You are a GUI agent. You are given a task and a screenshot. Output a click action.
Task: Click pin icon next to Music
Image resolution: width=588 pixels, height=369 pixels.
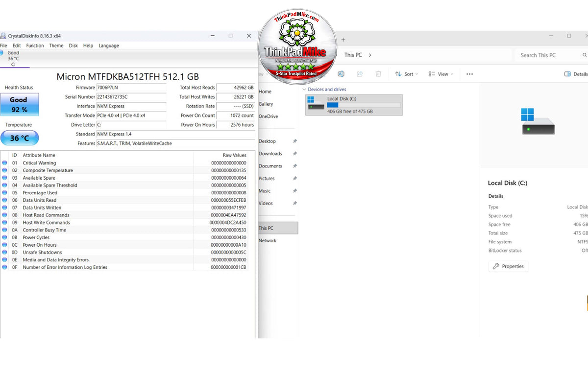(294, 191)
